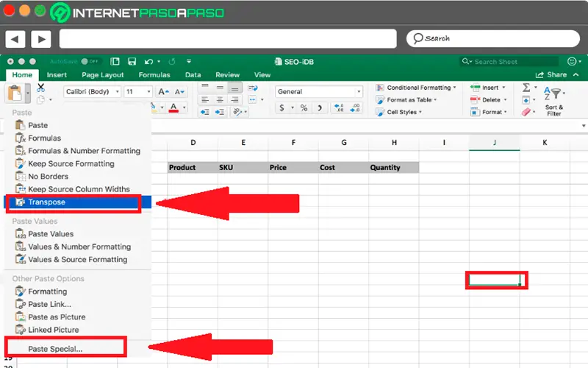Image resolution: width=588 pixels, height=368 pixels.
Task: Click the browser address bar field
Action: [228, 39]
